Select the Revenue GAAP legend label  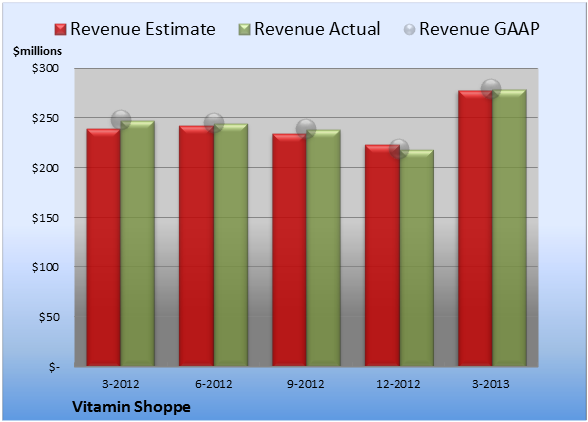(x=479, y=29)
